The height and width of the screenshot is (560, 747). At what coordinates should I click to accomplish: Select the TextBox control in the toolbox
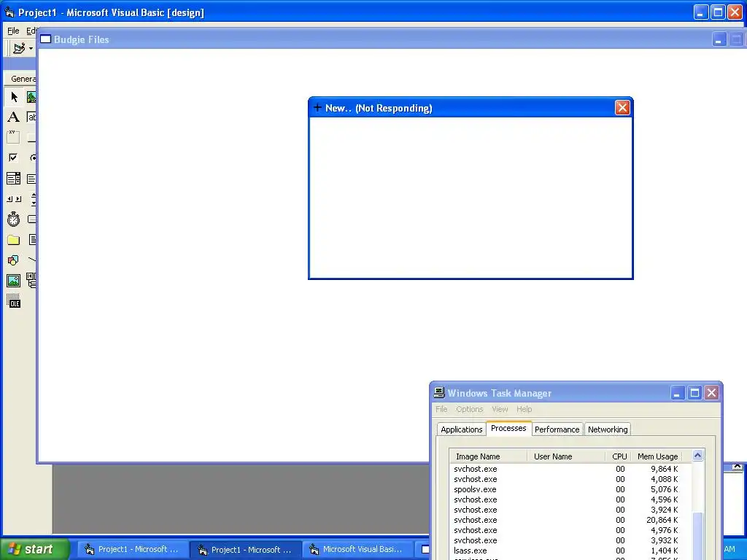click(31, 117)
